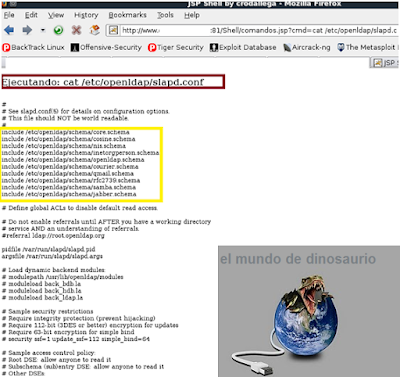Image resolution: width=400 pixels, height=377 pixels.
Task: Click the 'pidfile /var/run/slapd/slapd.pid' line
Action: click(49, 249)
